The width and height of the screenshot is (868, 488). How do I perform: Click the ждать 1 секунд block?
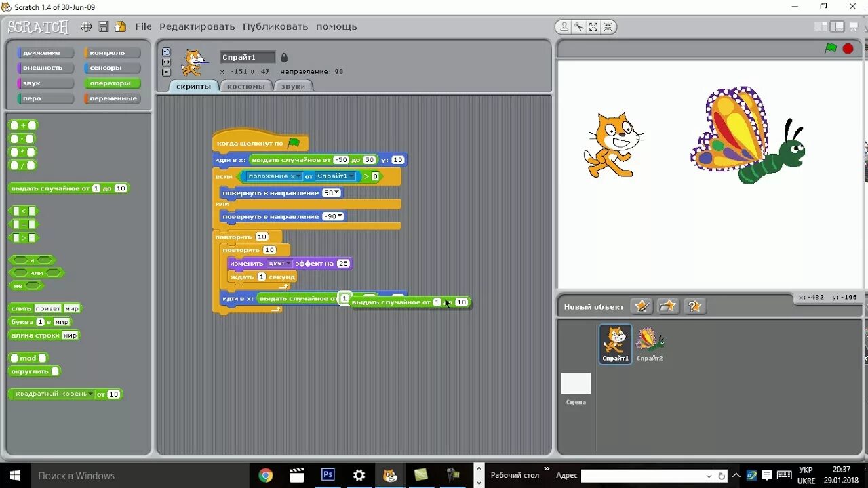coord(262,277)
